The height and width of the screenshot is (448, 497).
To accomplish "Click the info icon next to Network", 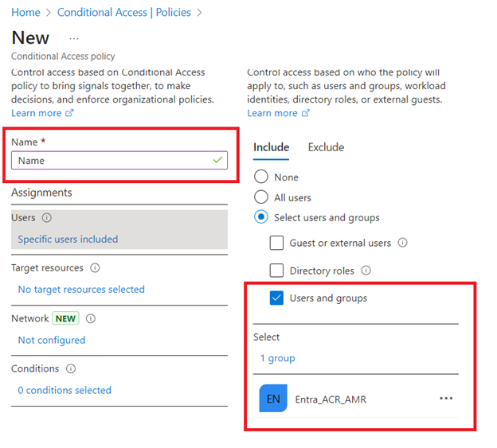I will click(91, 318).
